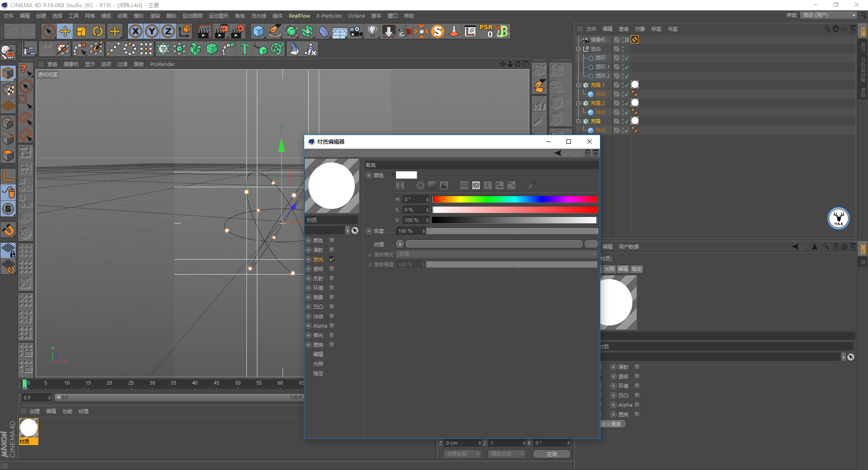Toggle the Z axis lock icon
This screenshot has width=868, height=470.
tap(168, 31)
